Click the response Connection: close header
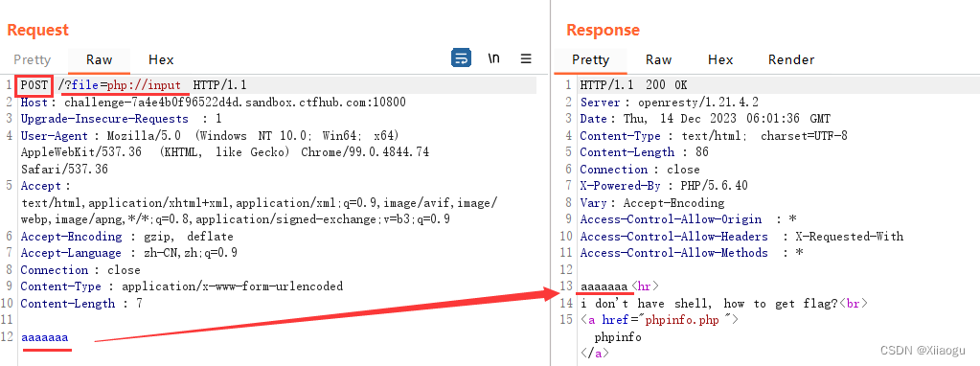The width and height of the screenshot is (980, 366). [x=639, y=170]
